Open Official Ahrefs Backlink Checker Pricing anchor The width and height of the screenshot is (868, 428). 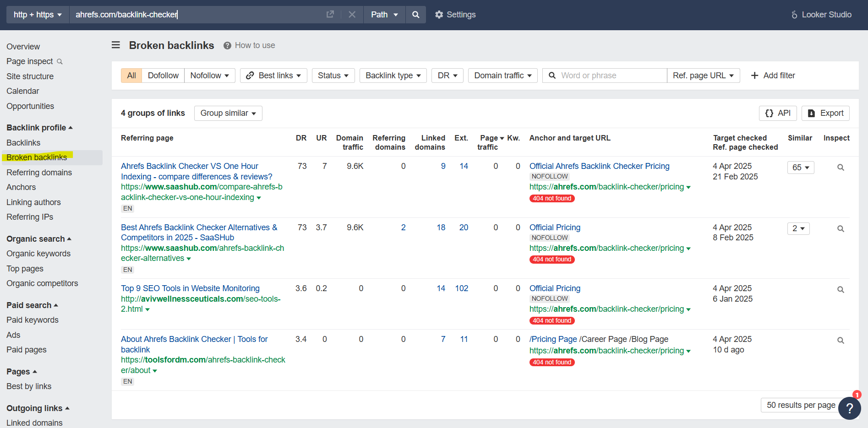599,166
